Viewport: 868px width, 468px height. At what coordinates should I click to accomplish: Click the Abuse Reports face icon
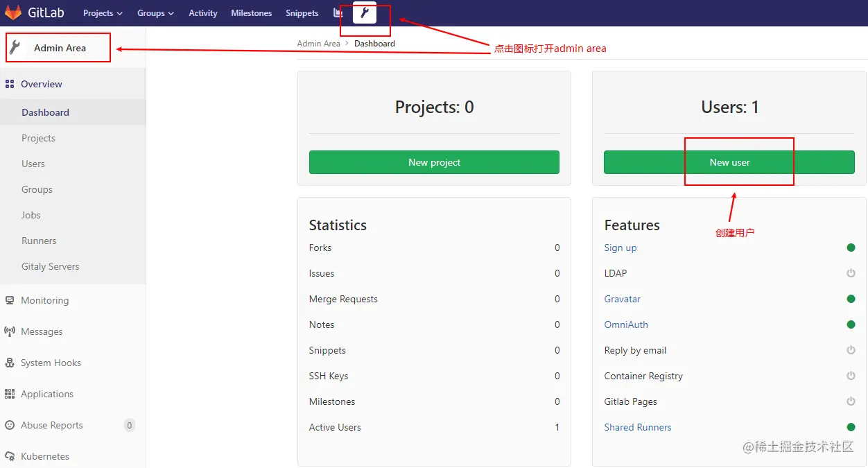click(x=10, y=425)
